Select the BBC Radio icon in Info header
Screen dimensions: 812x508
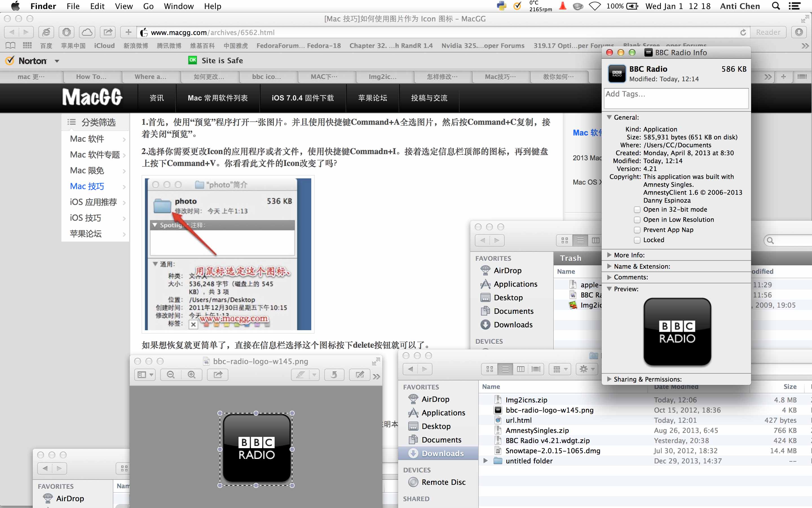pos(617,74)
